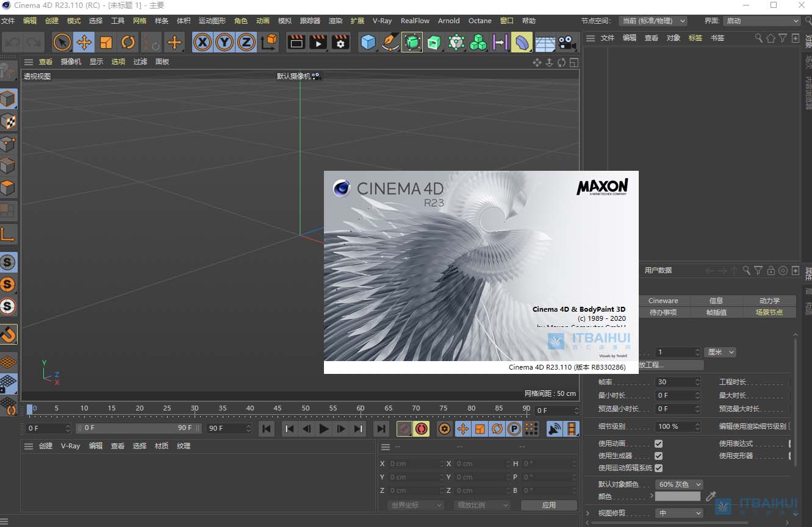Activate the Rotate tool in top toolbar
Image resolution: width=812 pixels, height=527 pixels.
(128, 43)
